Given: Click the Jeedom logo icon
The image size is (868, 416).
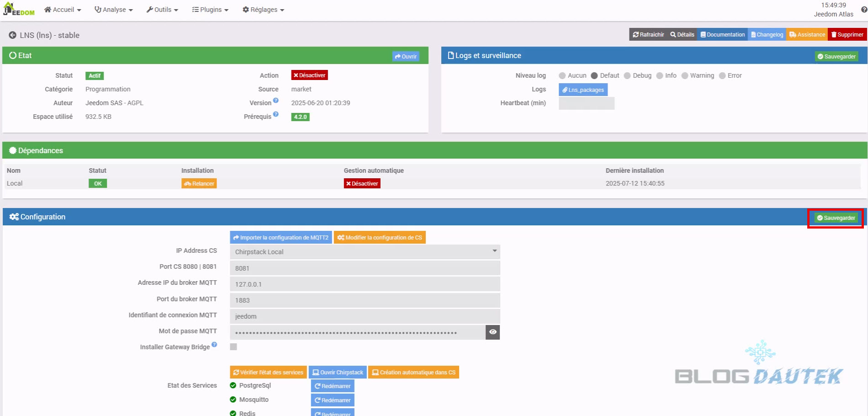Looking at the screenshot, I should tap(19, 9).
